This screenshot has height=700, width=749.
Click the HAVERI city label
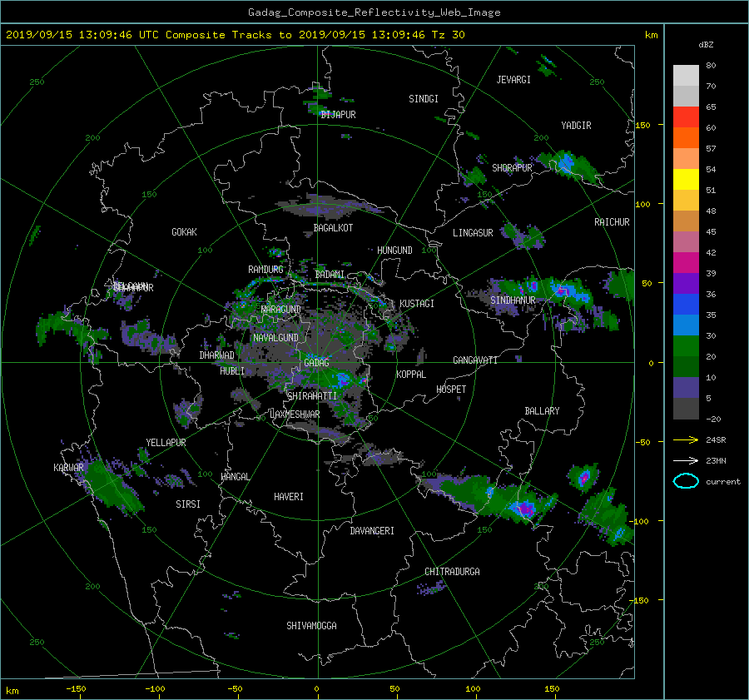tap(289, 498)
